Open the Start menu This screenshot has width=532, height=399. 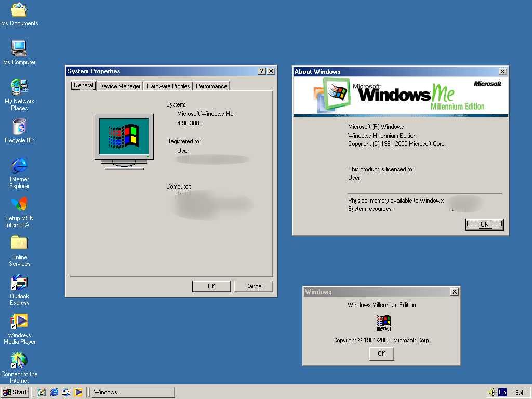coord(15,392)
